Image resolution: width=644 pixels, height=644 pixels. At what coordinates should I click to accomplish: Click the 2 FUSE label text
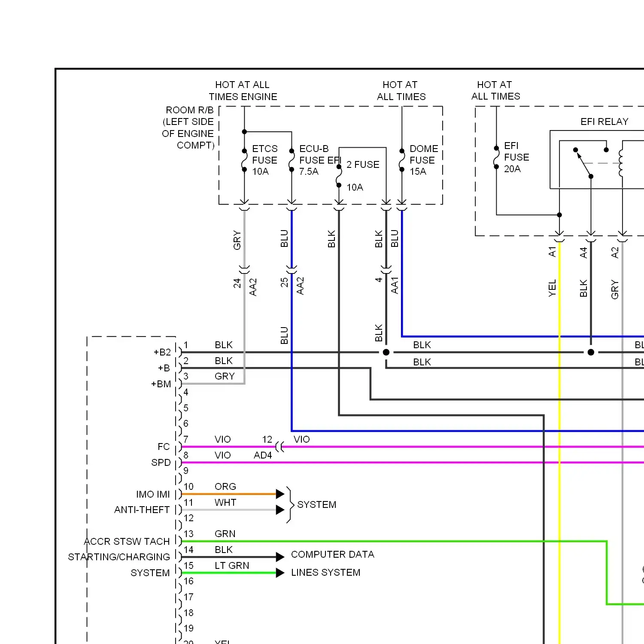coord(363,164)
